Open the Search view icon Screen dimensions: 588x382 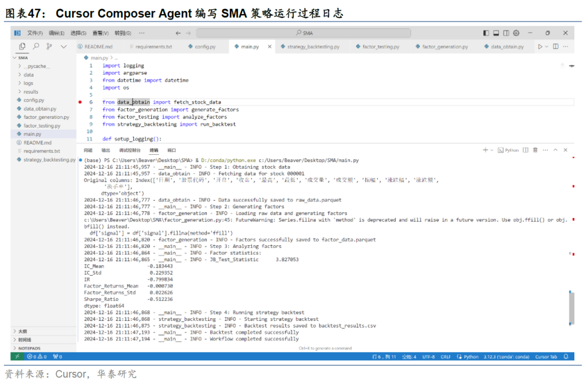click(36, 46)
